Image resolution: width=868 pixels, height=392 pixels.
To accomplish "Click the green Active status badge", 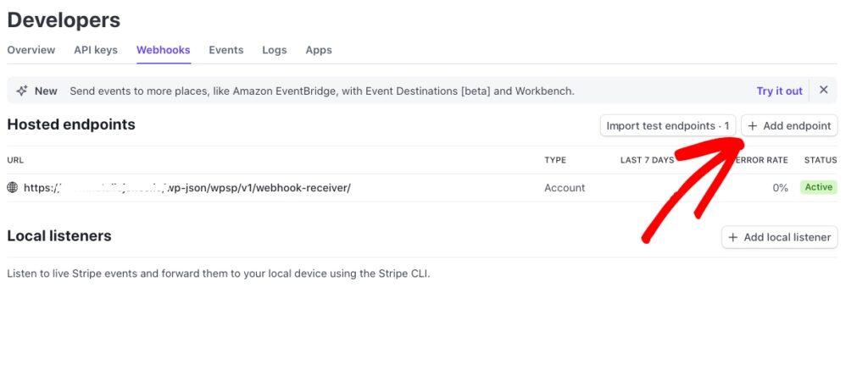I will [x=818, y=187].
